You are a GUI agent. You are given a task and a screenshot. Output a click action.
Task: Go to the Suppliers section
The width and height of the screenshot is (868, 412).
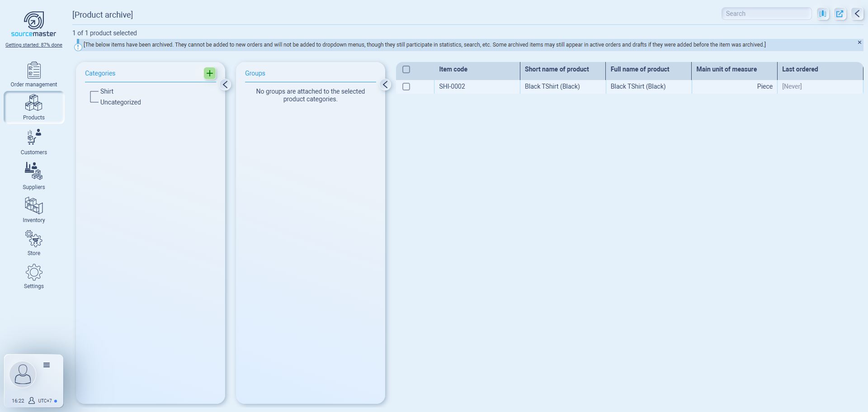(x=34, y=176)
